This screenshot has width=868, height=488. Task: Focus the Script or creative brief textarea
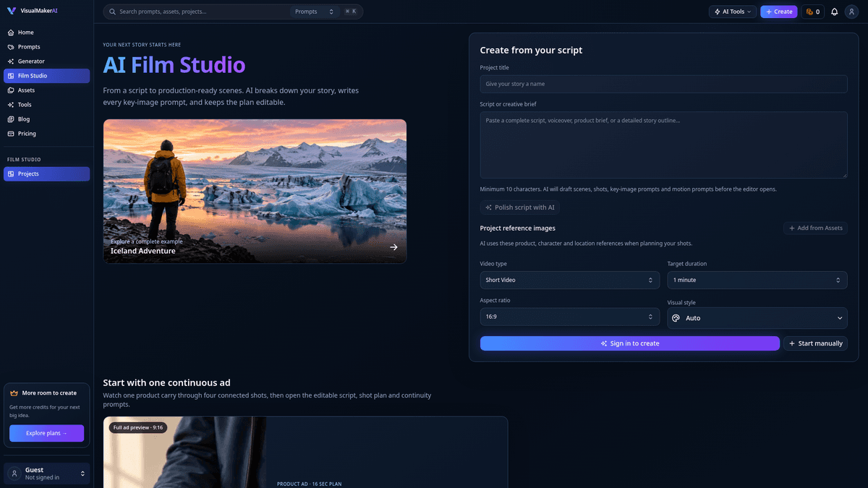[664, 145]
